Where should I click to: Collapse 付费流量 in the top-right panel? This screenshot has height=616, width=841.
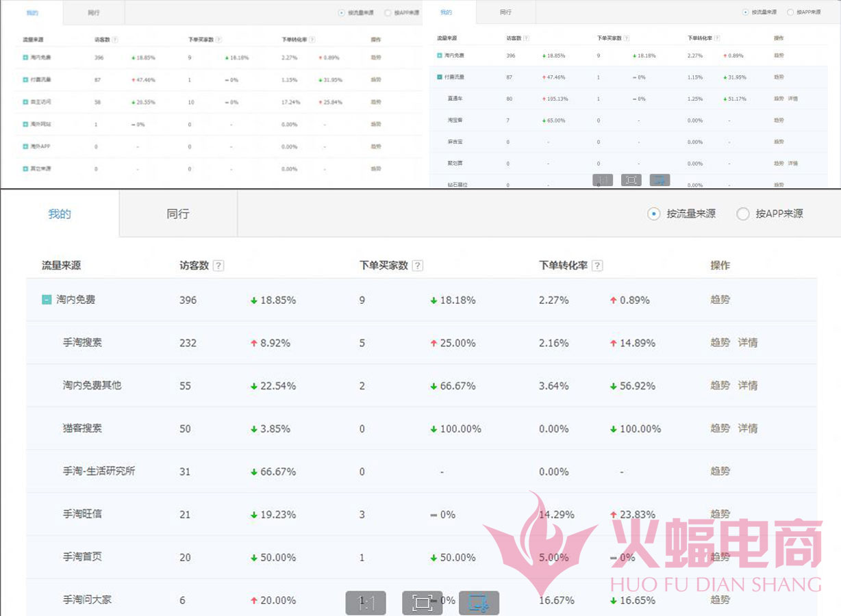tap(440, 77)
